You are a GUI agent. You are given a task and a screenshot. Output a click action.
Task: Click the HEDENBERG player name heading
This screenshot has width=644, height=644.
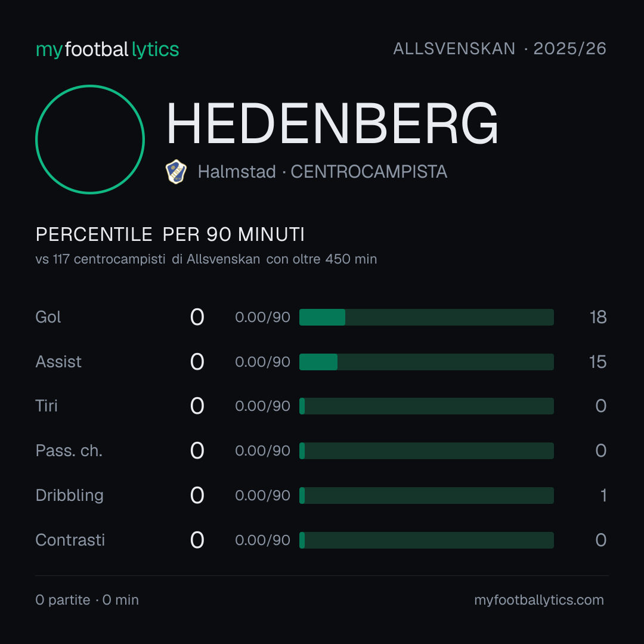pos(332,123)
